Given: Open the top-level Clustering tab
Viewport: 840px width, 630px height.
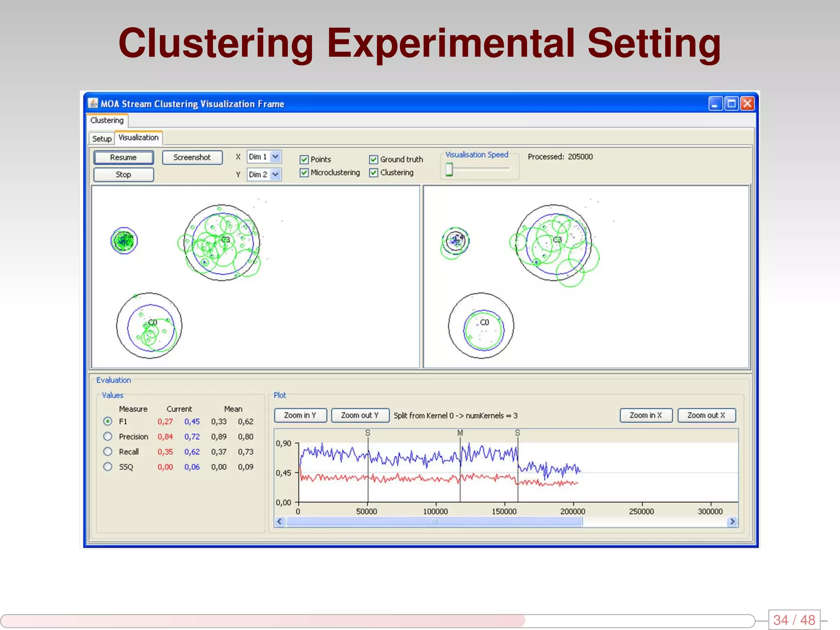Looking at the screenshot, I should 107,120.
